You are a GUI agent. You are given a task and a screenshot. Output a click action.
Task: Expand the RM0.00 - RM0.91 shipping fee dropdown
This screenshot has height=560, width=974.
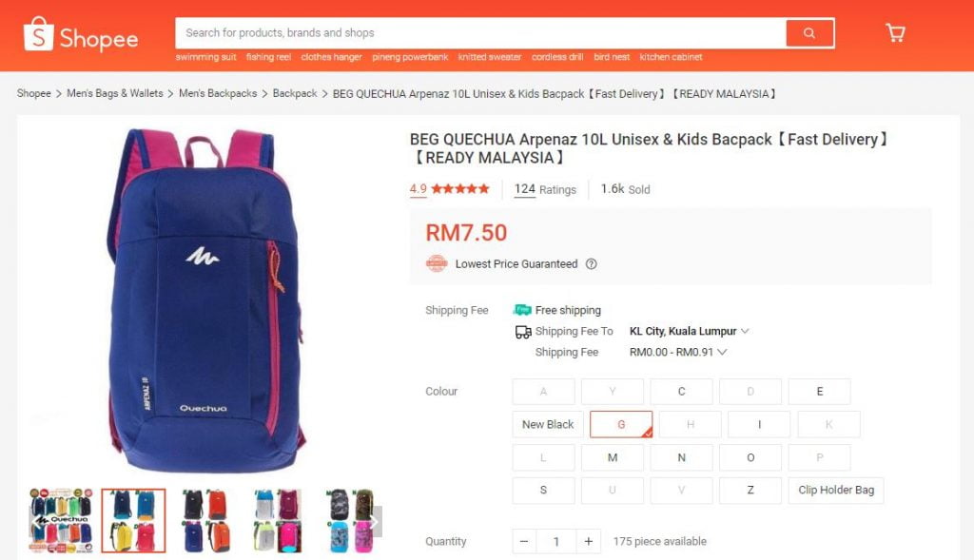(x=677, y=352)
